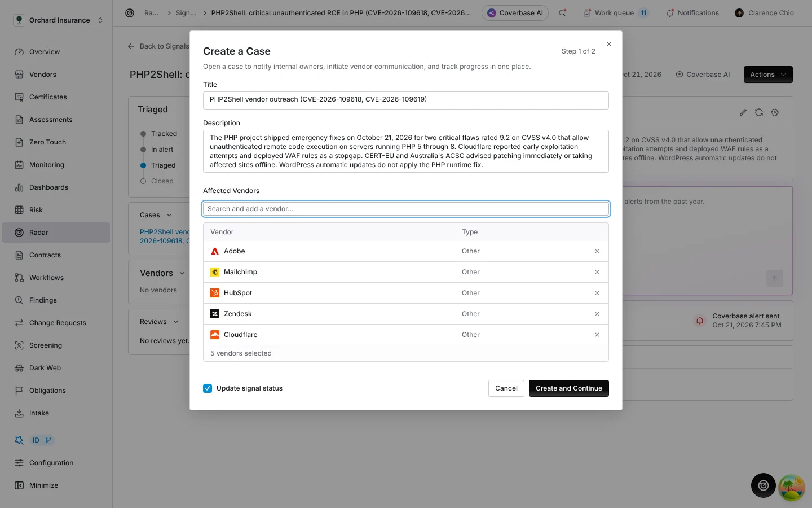Image resolution: width=812 pixels, height=508 pixels.
Task: Go to the Certificates icon
Action: (19, 97)
